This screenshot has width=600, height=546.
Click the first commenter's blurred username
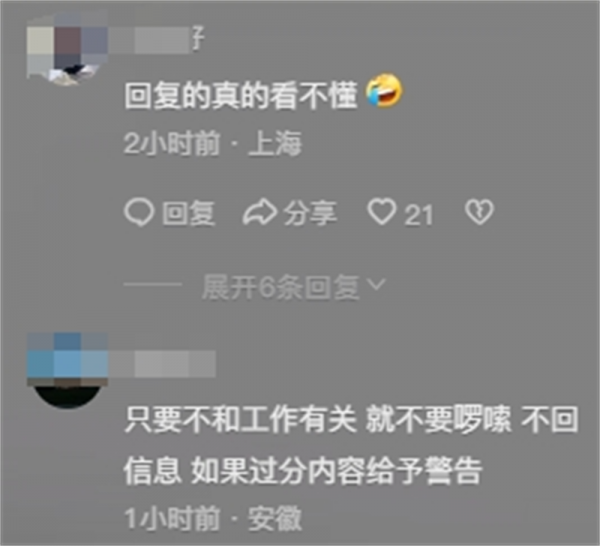click(x=157, y=39)
